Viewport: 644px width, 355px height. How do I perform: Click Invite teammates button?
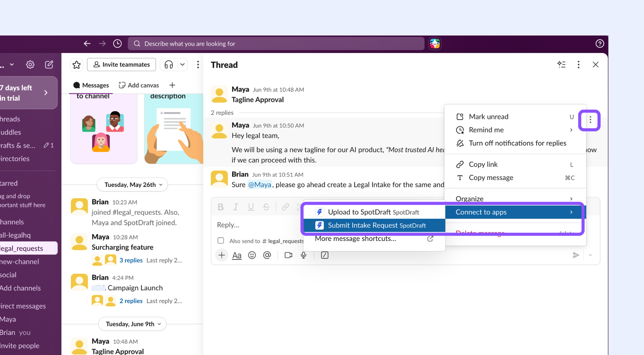tap(121, 65)
